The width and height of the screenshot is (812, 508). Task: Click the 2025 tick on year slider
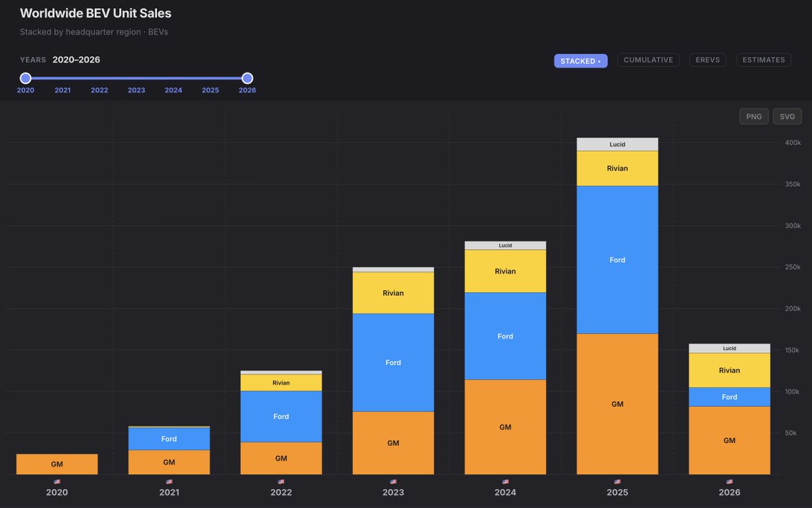[x=210, y=90]
